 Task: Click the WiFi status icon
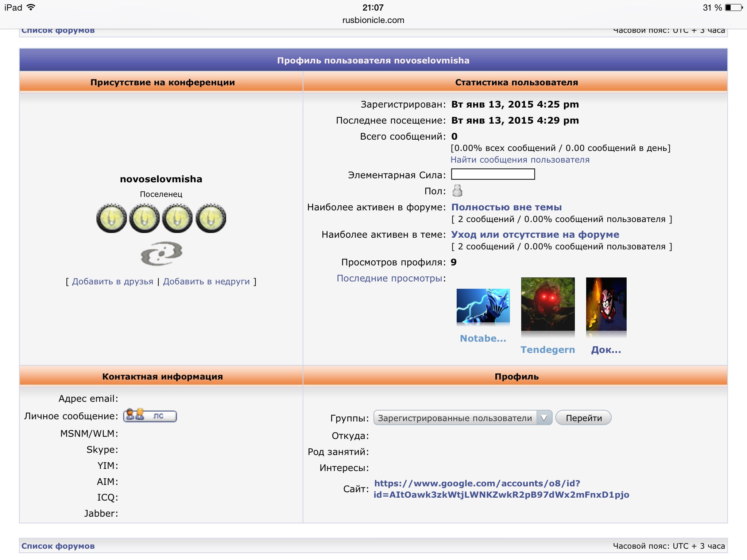(x=31, y=7)
